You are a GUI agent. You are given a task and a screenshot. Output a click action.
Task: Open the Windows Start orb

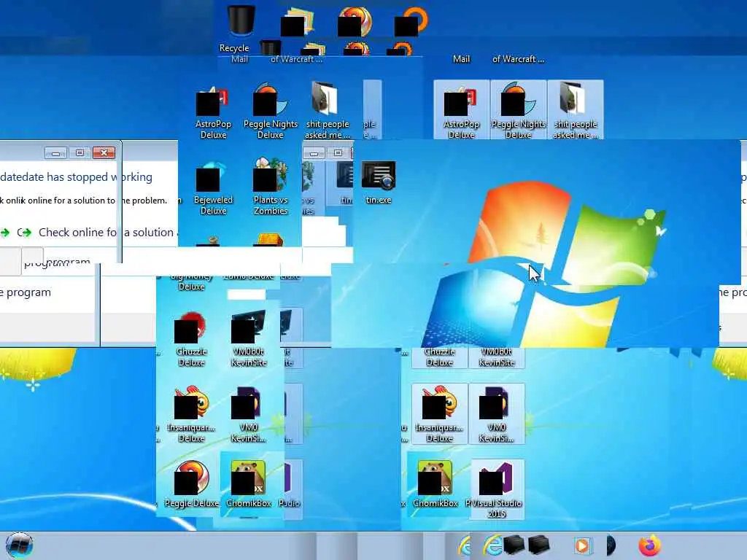point(19,545)
